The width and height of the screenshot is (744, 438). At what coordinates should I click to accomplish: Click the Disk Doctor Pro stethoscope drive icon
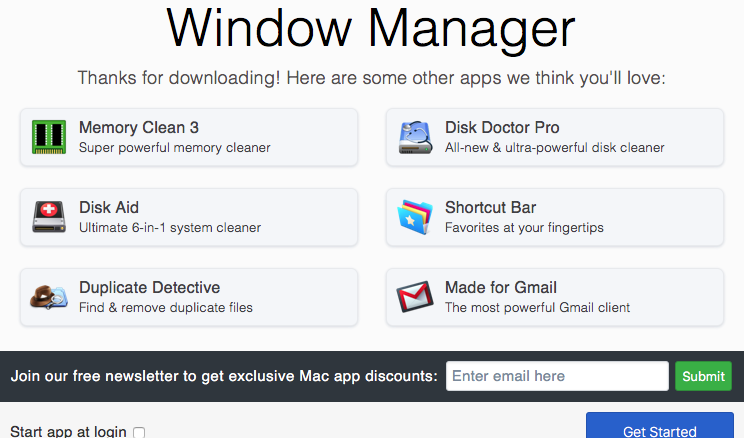point(415,137)
